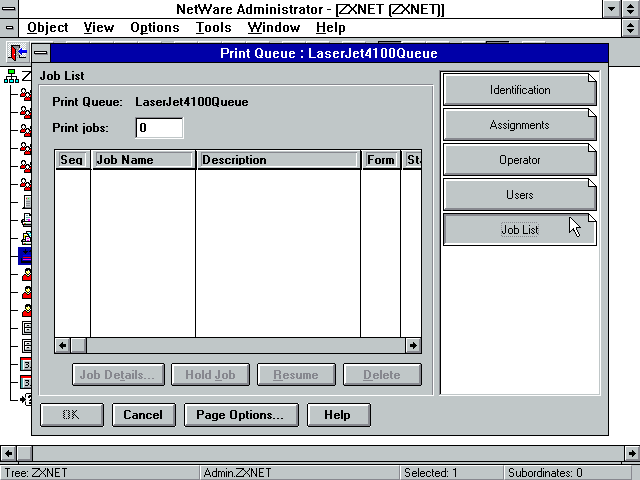Image resolution: width=640 pixels, height=480 pixels.
Task: Click the main window's right scroll arrow
Action: click(632, 453)
